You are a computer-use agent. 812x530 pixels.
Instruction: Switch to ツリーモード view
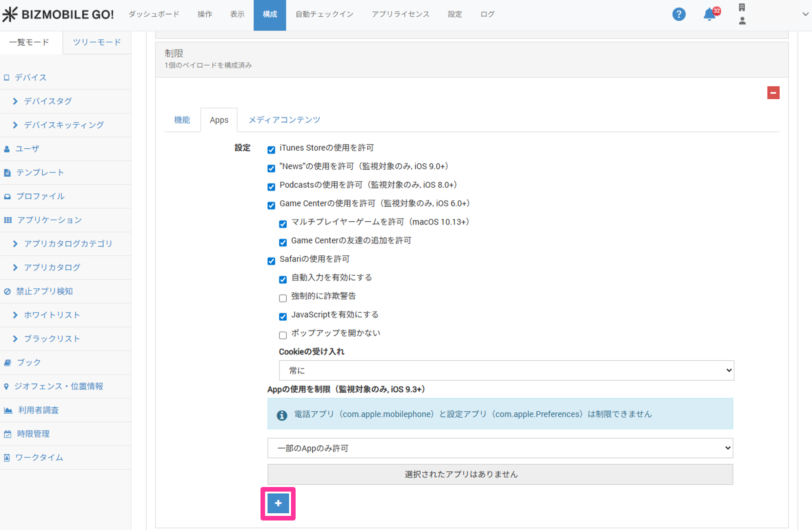97,42
